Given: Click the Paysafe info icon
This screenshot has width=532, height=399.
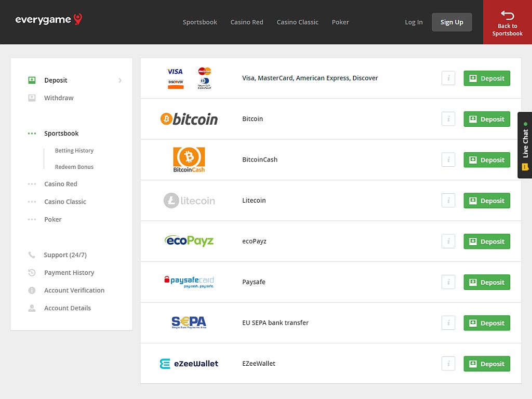Looking at the screenshot, I should [x=448, y=282].
